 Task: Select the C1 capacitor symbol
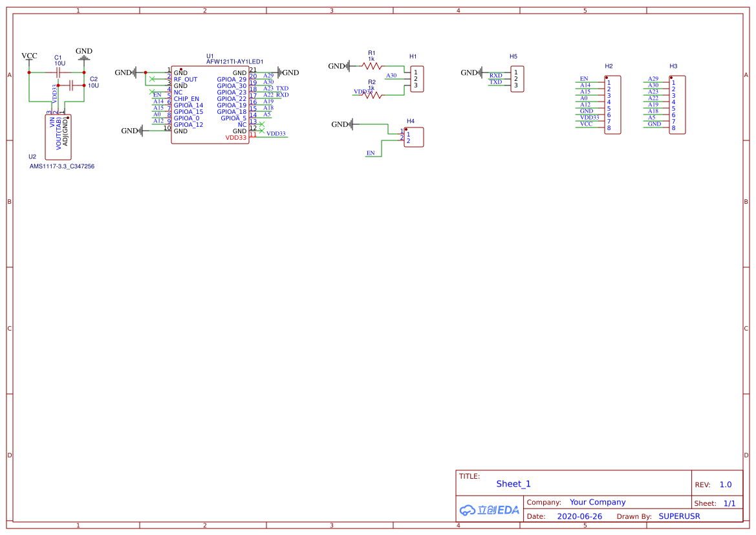(58, 72)
